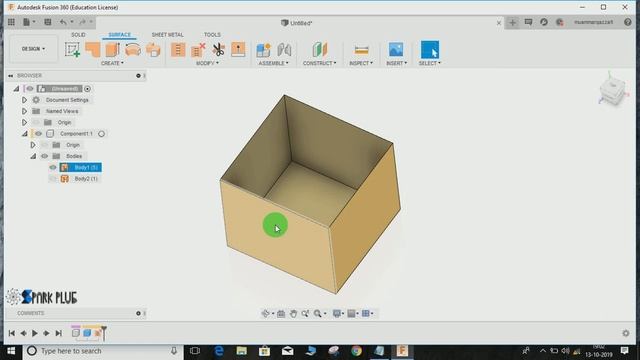The height and width of the screenshot is (360, 640).
Task: Open the Design workspace dropdown
Action: click(x=33, y=49)
